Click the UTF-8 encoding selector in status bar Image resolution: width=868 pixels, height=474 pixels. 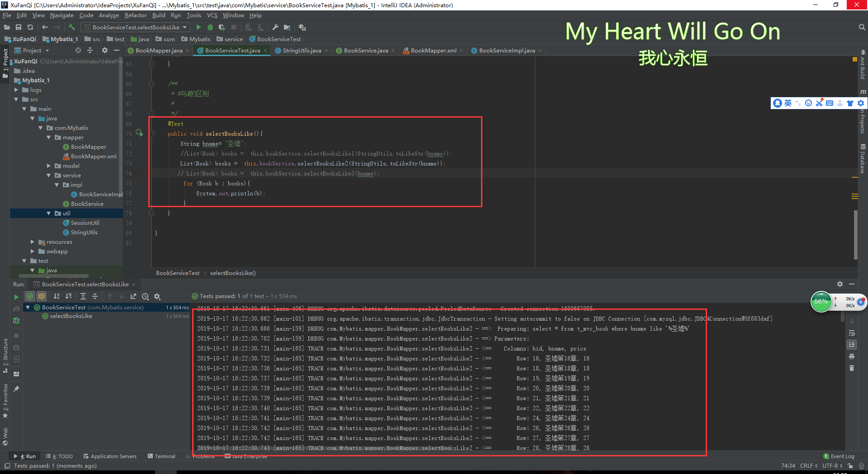pos(832,466)
